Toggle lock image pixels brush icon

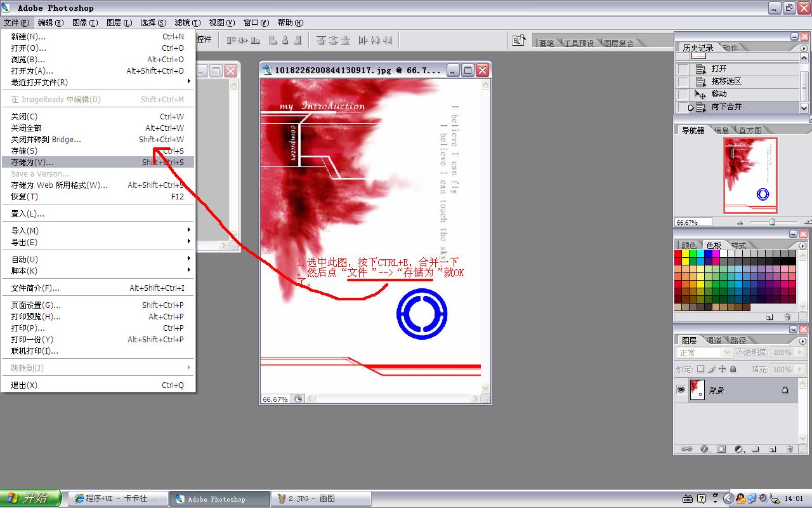712,369
